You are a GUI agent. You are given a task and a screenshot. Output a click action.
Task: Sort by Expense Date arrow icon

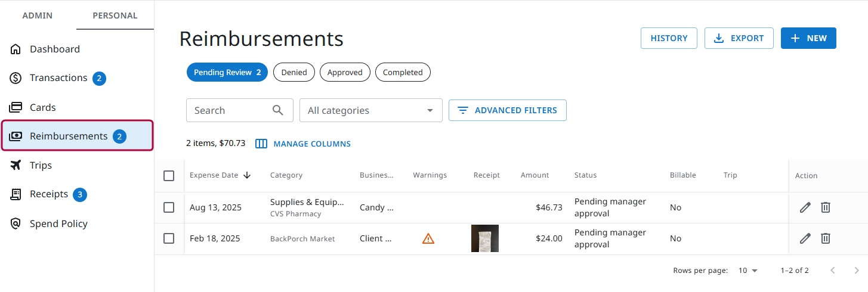(x=247, y=175)
